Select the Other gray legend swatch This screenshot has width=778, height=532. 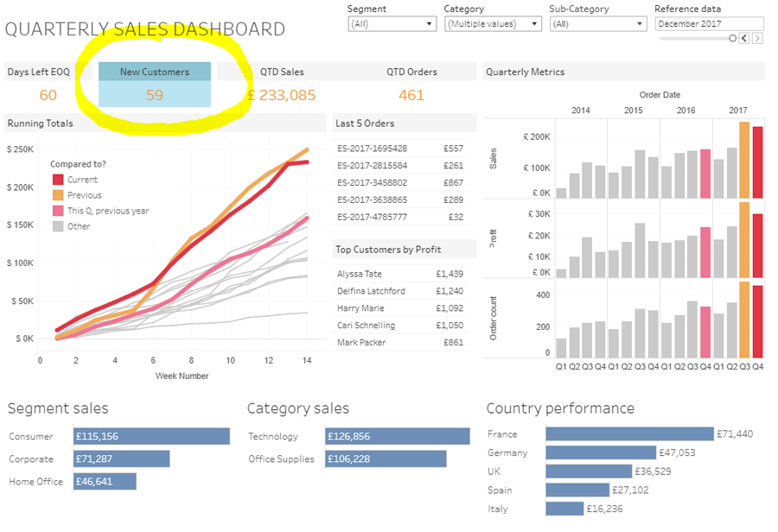tap(58, 226)
